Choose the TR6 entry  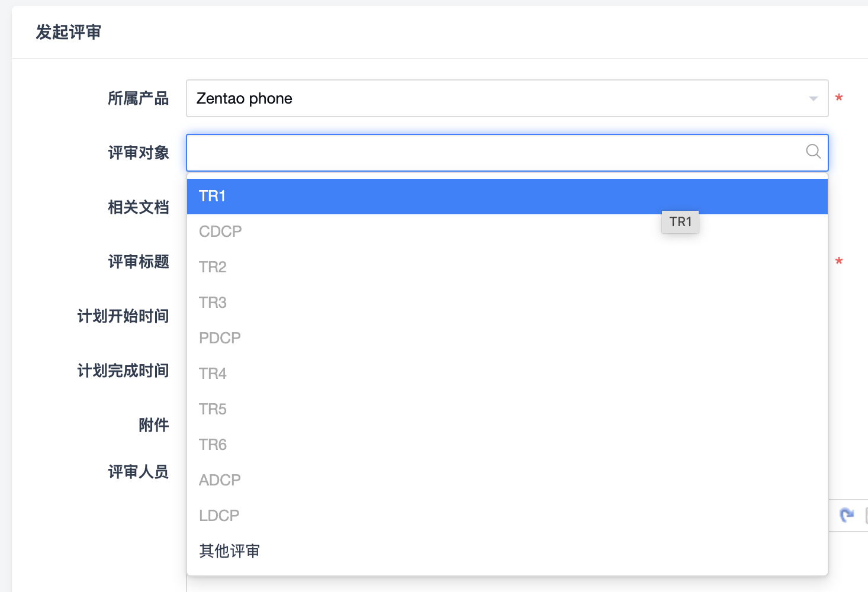click(213, 445)
